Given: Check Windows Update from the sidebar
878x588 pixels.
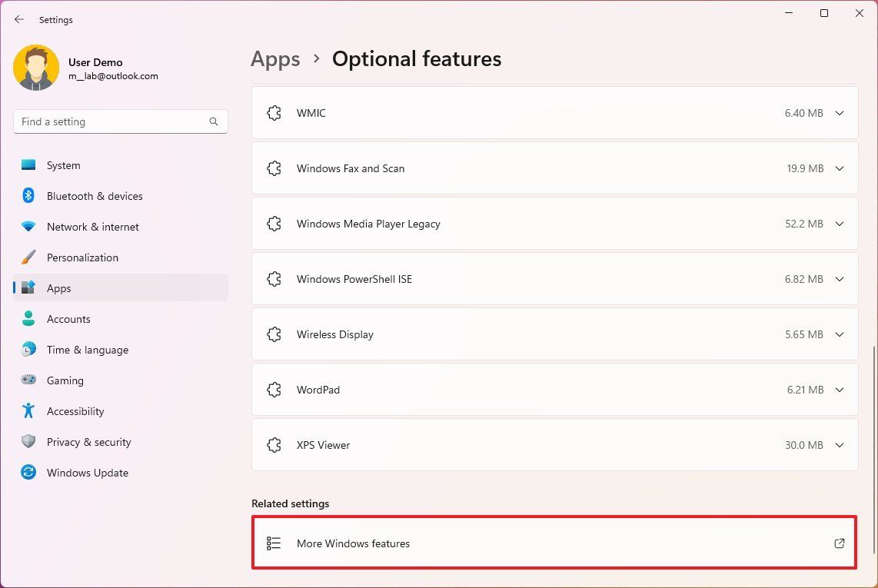Looking at the screenshot, I should pyautogui.click(x=87, y=473).
